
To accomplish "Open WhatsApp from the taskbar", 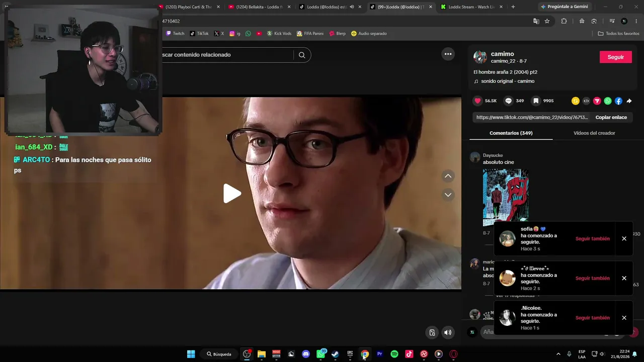I will [321, 354].
